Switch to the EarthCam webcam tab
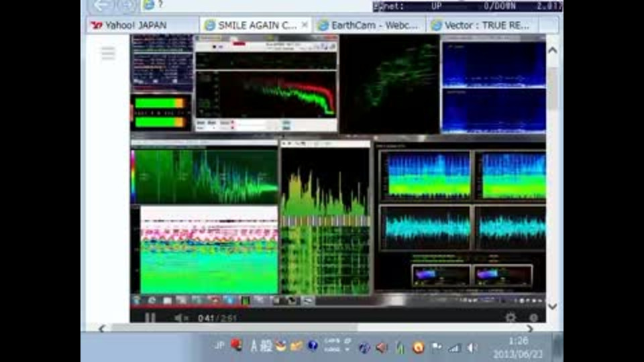The image size is (644, 362). point(370,25)
